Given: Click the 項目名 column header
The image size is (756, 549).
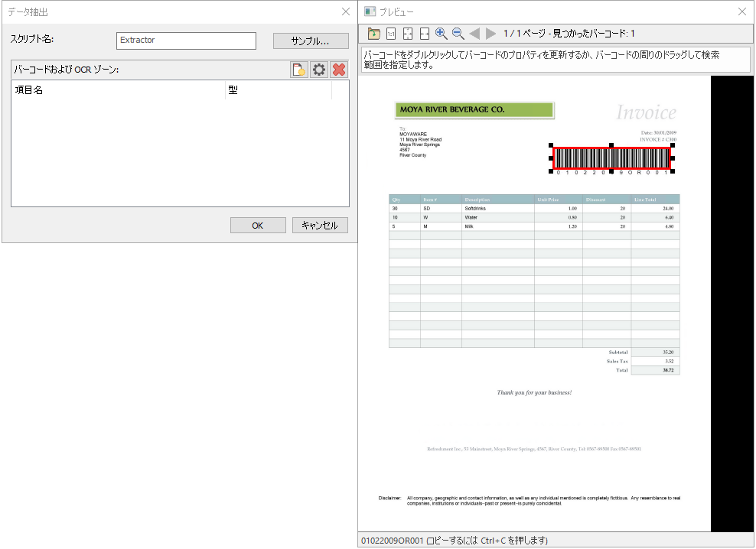Looking at the screenshot, I should (x=118, y=89).
